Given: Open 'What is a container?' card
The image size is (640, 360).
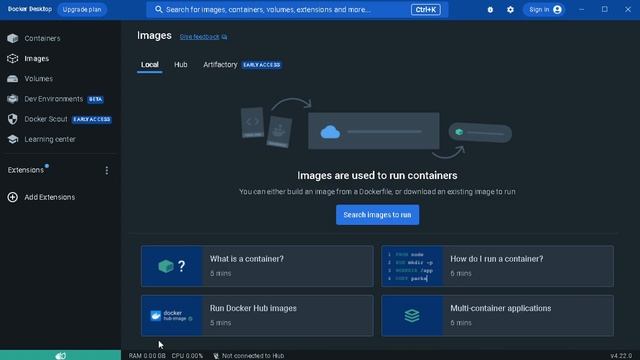Looking at the screenshot, I should click(257, 266).
